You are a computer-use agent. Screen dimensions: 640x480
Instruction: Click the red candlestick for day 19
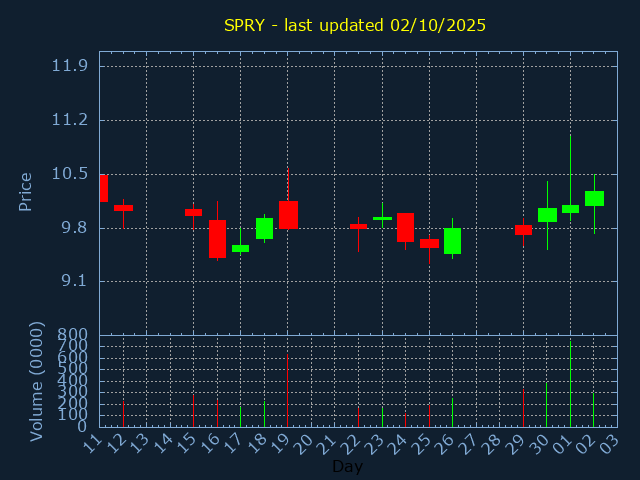click(288, 215)
